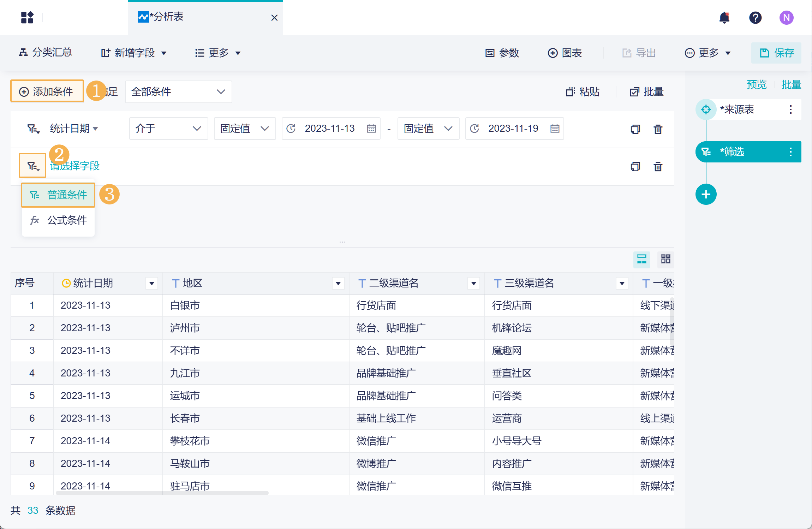Click the horizontal table scrollbar
The image size is (812, 529).
tap(162, 493)
